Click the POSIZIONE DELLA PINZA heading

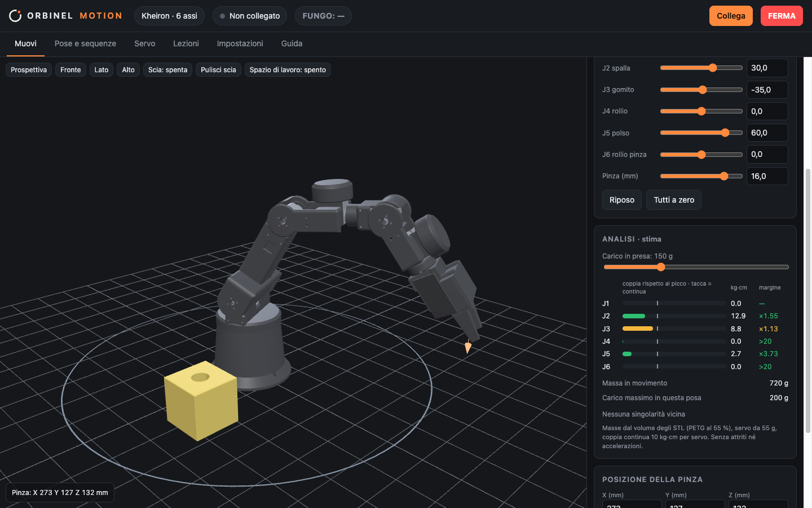[x=652, y=480]
